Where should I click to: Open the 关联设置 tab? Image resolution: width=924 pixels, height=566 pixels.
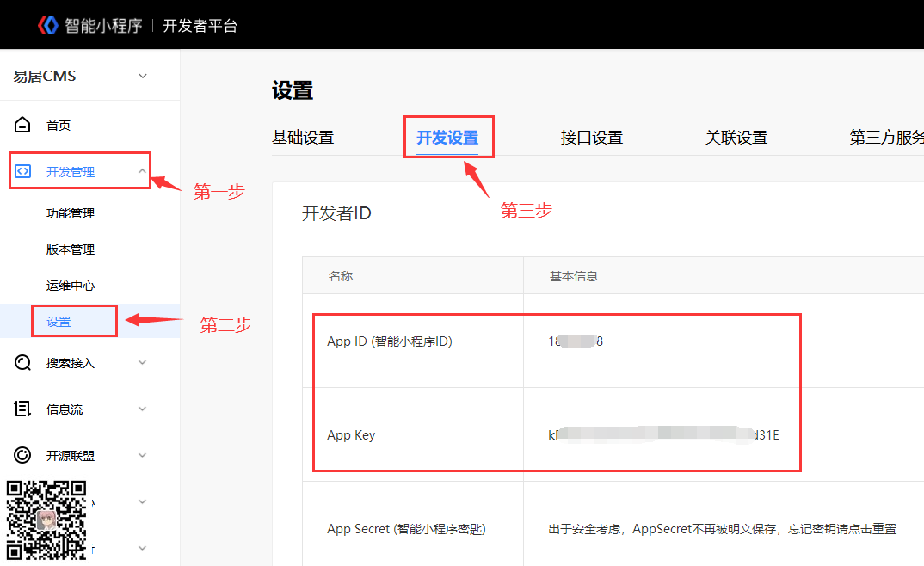[736, 137]
